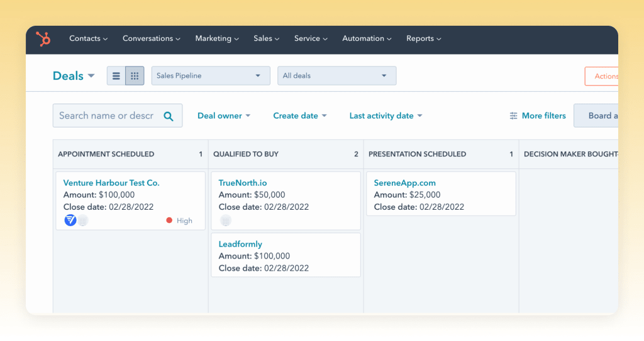This screenshot has height=341, width=644.
Task: Click the Board actions button
Action: tap(596, 116)
